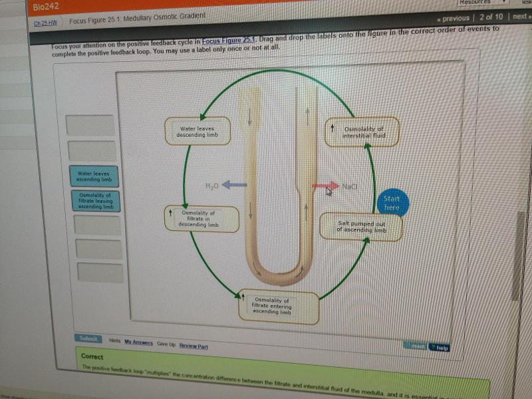Go to the Ch 25 HW link
The width and height of the screenshot is (532, 399).
point(45,23)
